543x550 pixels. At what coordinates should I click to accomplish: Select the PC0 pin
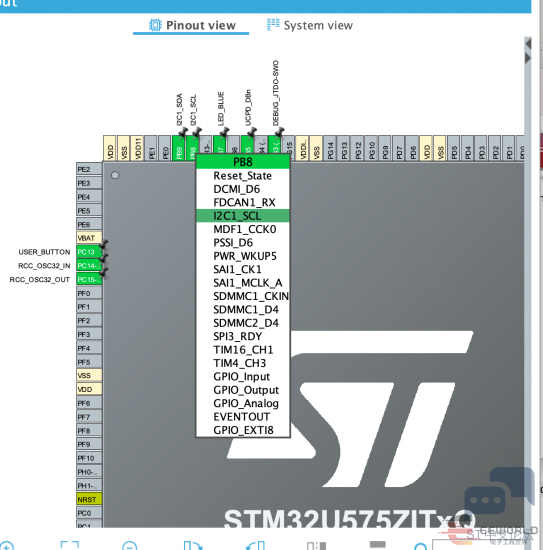pos(89,513)
